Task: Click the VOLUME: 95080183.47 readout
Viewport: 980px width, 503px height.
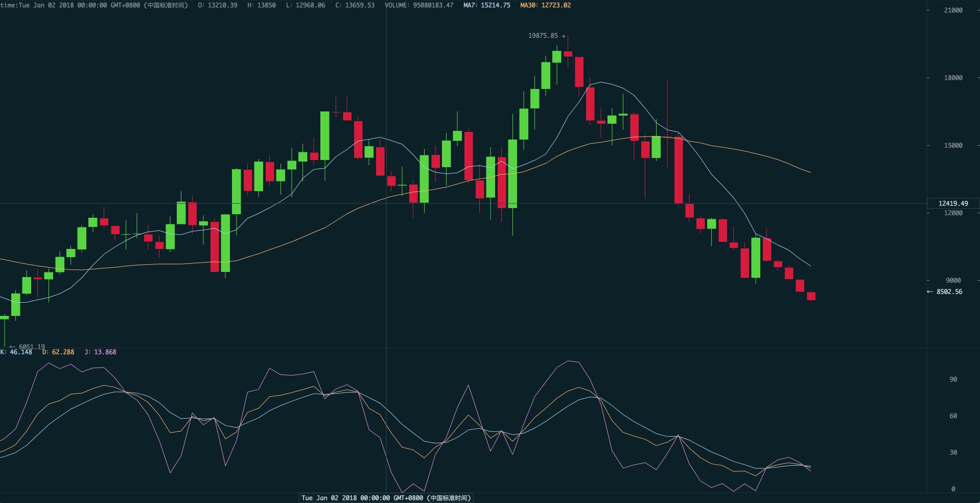Action: tap(419, 5)
